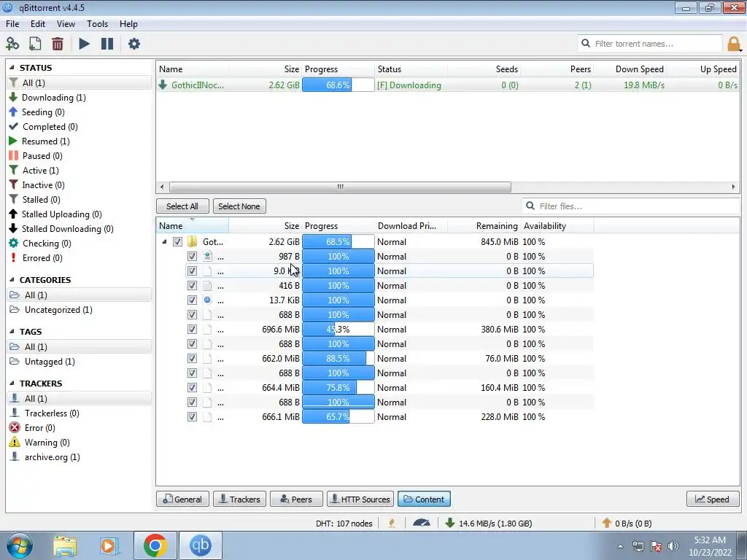
Task: Click the status bar connection status icon
Action: click(x=392, y=523)
